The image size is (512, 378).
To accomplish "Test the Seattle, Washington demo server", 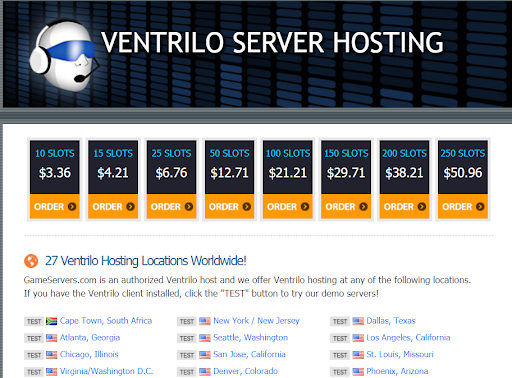I will (187, 338).
